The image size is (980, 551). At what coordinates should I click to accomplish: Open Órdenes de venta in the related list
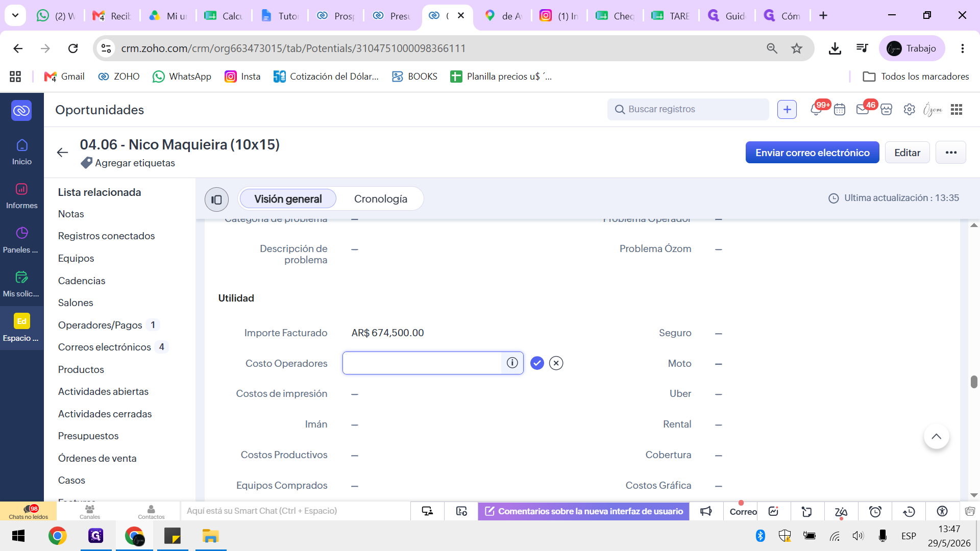[x=97, y=458]
